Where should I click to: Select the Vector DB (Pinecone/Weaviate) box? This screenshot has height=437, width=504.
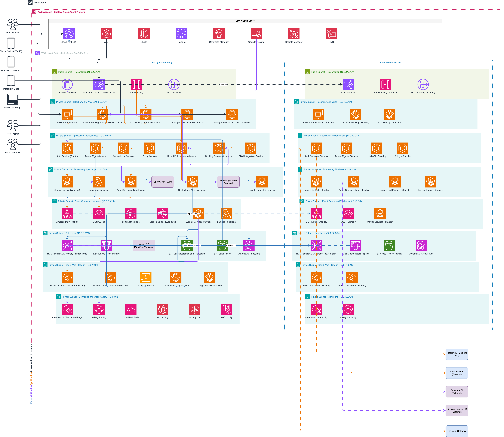[x=144, y=246]
